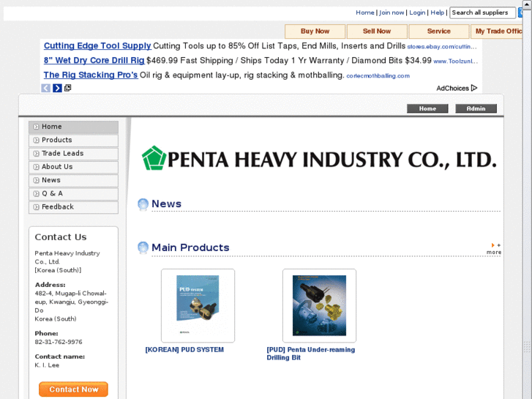532x399 pixels.
Task: Select the Service tab
Action: pos(438,31)
